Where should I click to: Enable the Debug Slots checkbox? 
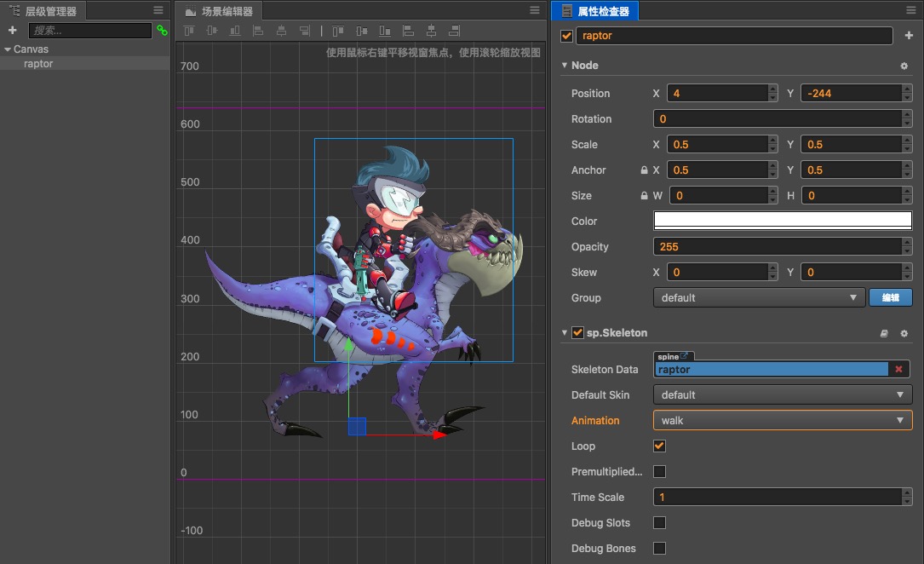coord(659,523)
